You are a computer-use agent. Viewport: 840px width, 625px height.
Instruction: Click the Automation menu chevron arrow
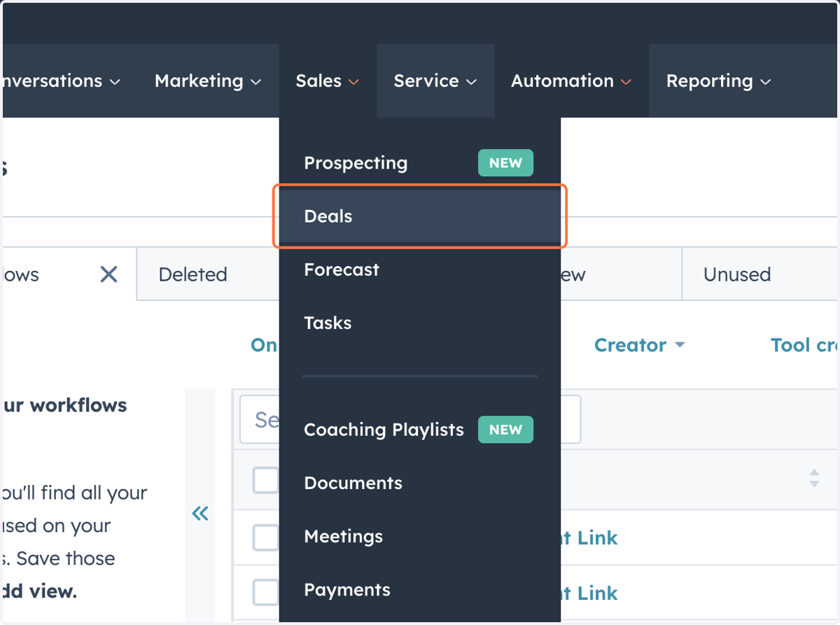point(626,83)
